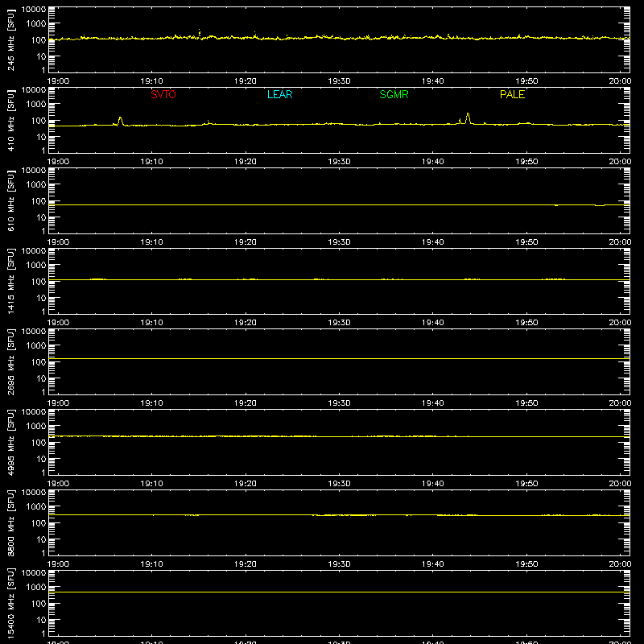
Task: Select the cyan LEAR station label
Action: tap(279, 94)
